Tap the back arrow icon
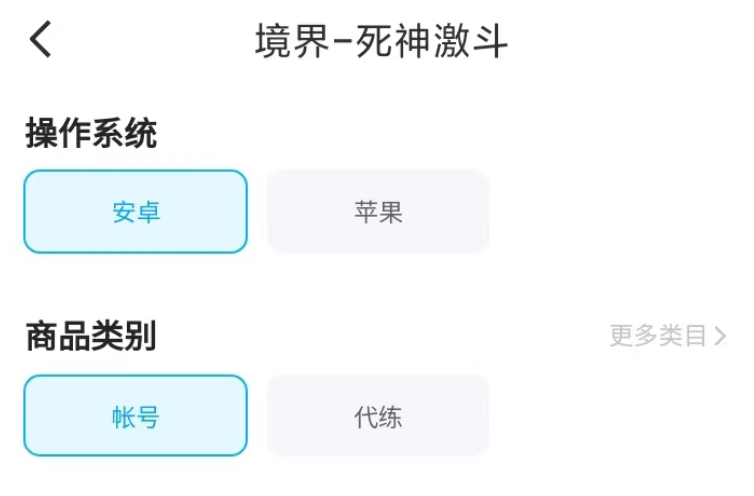Screen dimensions: 754x496 pyautogui.click(x=40, y=41)
